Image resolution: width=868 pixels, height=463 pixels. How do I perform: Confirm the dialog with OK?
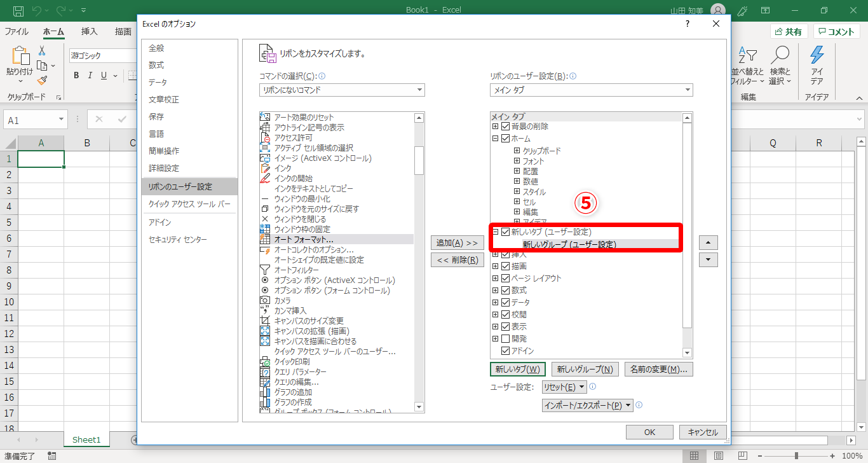tap(649, 432)
